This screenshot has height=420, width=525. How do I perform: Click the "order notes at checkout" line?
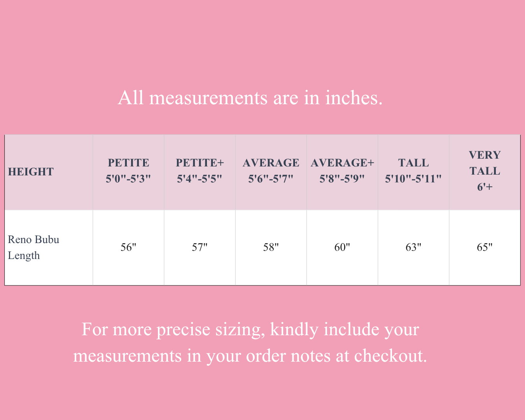[250, 355]
